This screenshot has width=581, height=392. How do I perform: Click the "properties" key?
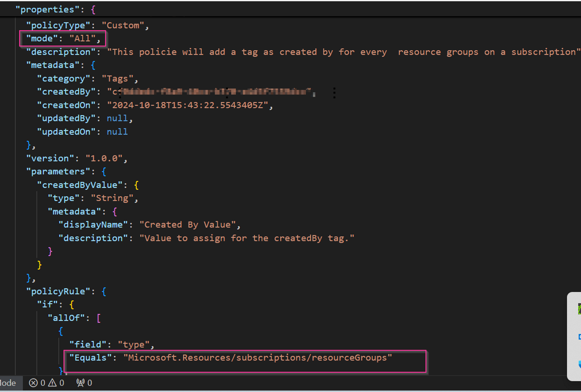48,9
